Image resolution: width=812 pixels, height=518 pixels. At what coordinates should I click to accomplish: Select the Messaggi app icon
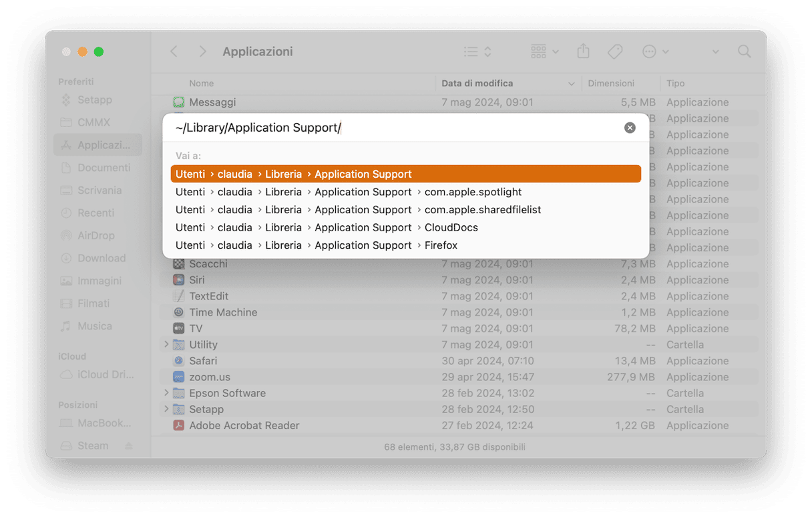click(178, 102)
